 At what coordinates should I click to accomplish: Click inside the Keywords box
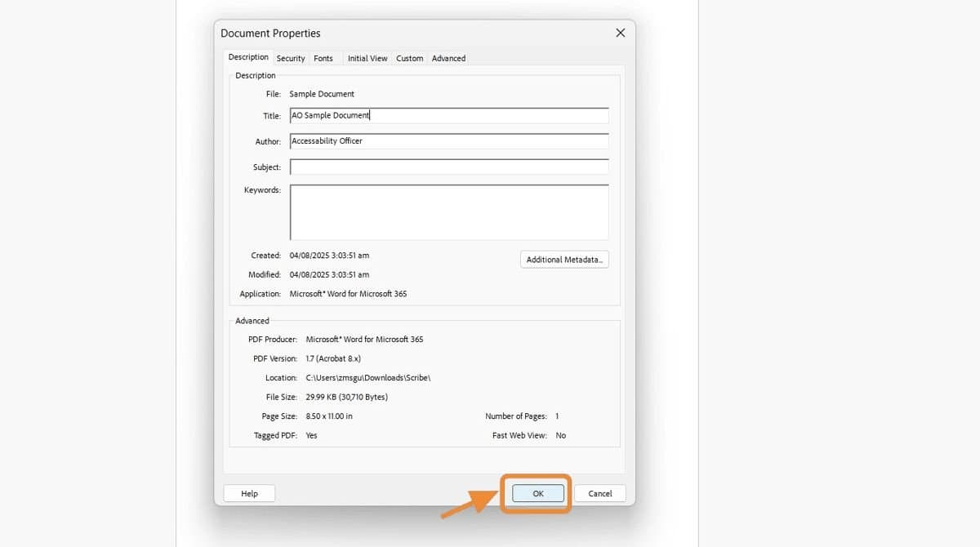[x=448, y=211]
